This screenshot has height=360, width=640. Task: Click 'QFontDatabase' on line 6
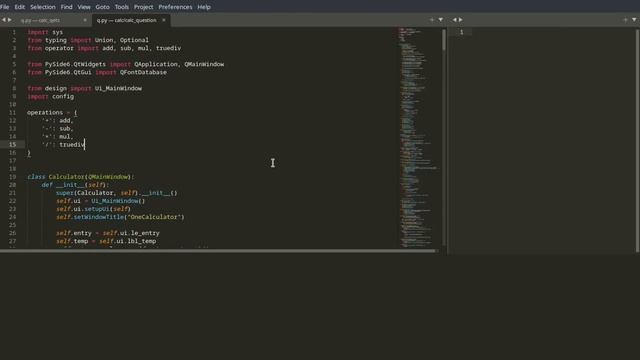pos(143,72)
